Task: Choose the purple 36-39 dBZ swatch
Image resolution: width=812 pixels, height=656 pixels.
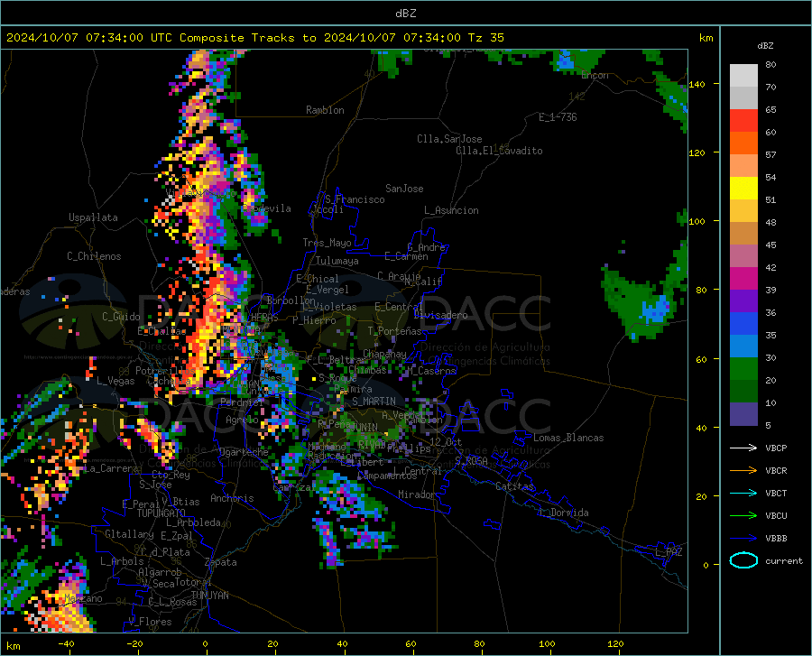Action: coord(743,301)
